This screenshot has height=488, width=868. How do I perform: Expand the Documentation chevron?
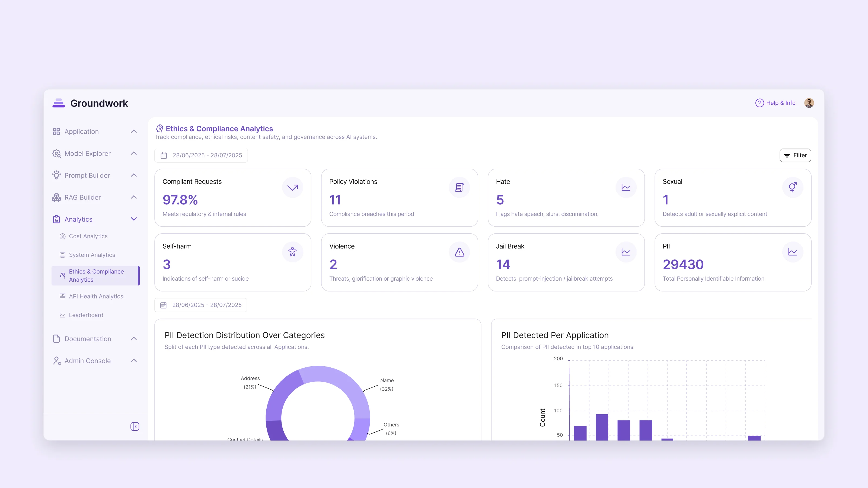(134, 338)
